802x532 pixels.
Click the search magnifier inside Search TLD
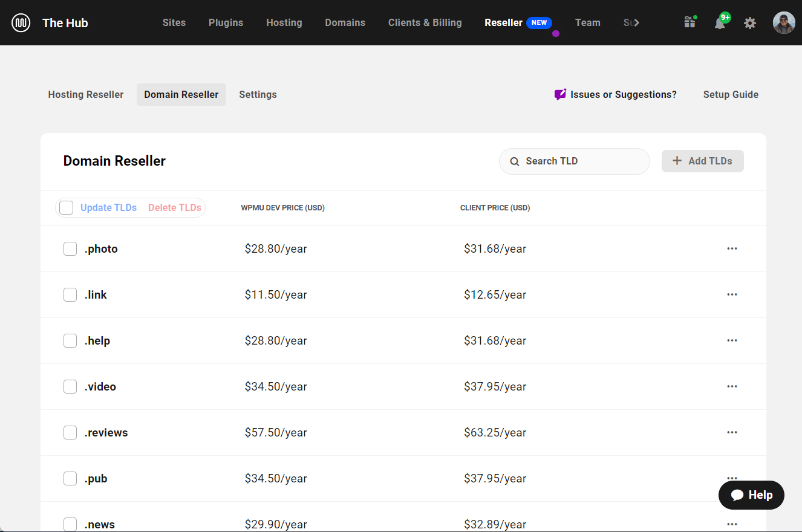pos(515,161)
